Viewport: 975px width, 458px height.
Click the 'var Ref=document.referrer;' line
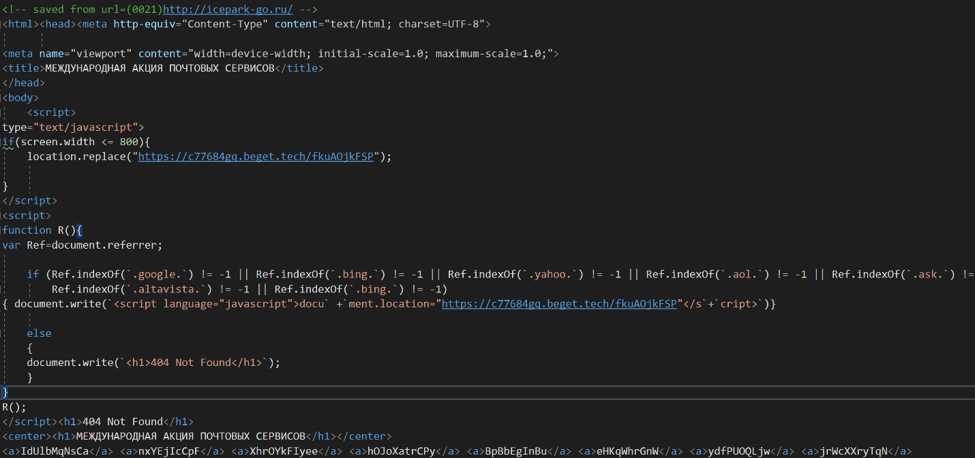coord(82,245)
